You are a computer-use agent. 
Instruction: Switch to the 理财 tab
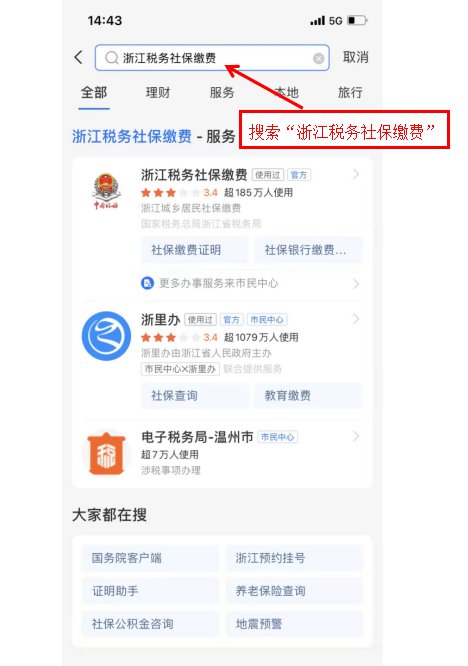pos(158,92)
